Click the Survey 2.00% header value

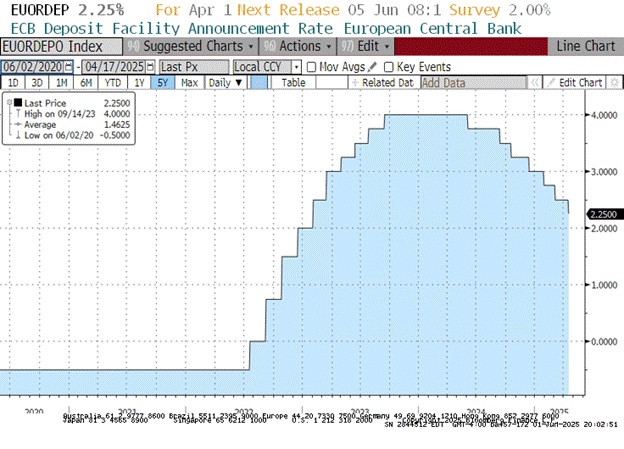coord(500,10)
